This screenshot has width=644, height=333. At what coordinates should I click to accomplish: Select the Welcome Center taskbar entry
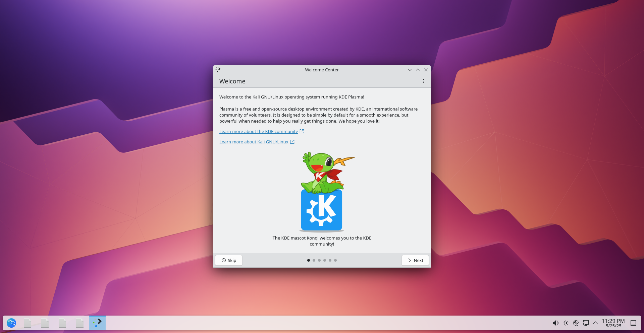coord(97,323)
